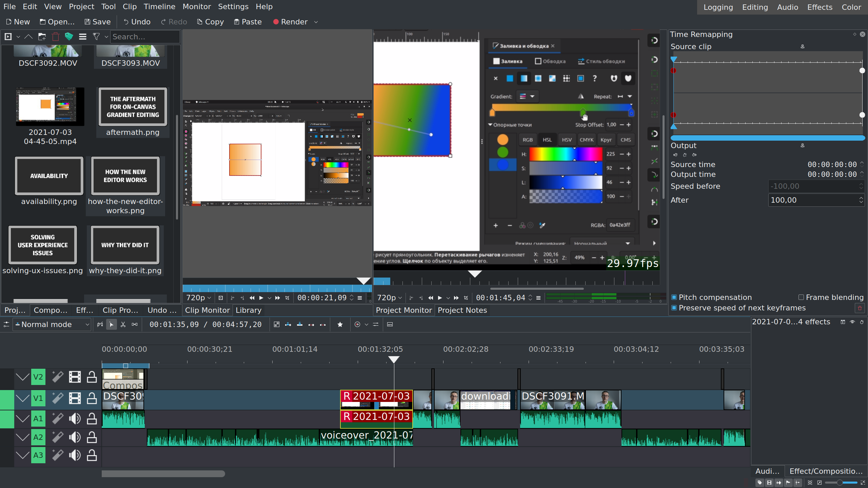Click crop/edit mode icon in project monitor
Image resolution: width=868 pixels, height=488 pixels.
[x=466, y=298]
